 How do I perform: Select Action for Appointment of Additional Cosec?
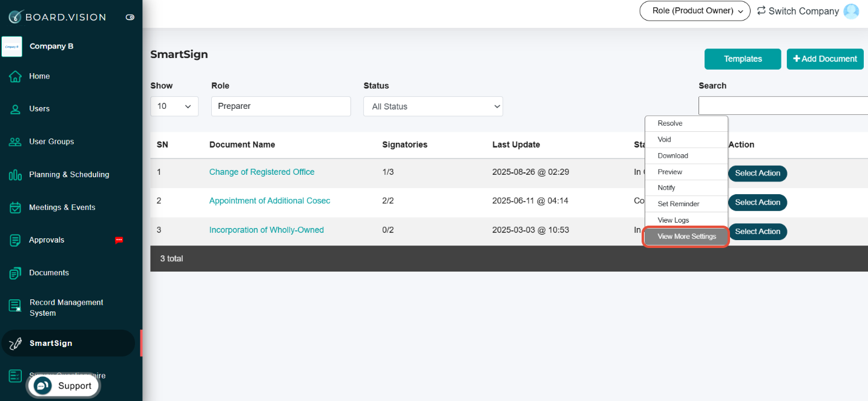click(757, 203)
